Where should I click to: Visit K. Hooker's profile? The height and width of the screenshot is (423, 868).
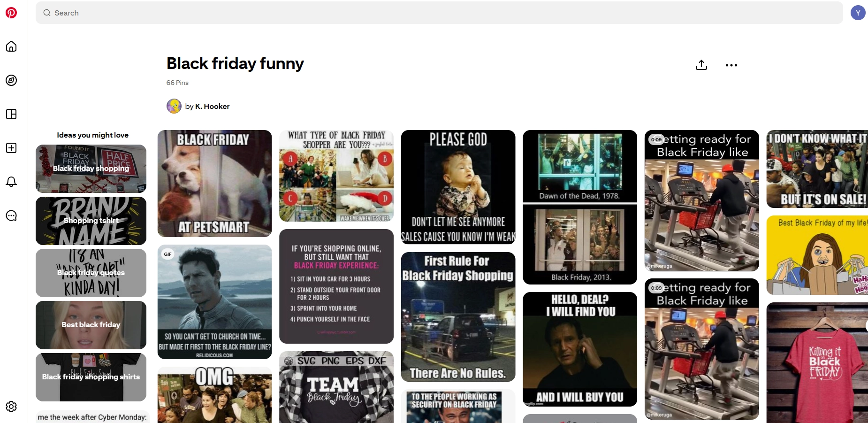coord(212,106)
